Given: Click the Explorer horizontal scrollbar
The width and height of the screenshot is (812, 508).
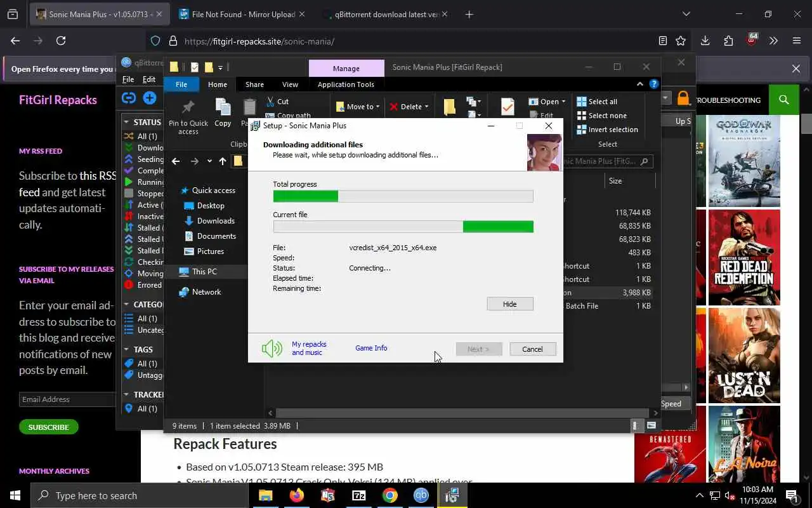Looking at the screenshot, I should [x=462, y=413].
